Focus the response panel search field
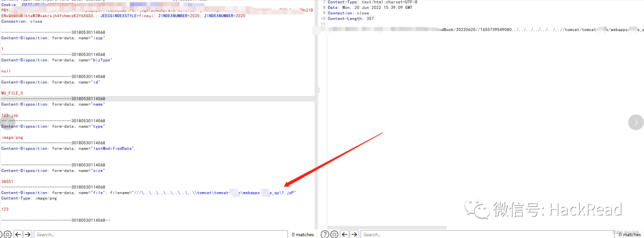 [488, 234]
